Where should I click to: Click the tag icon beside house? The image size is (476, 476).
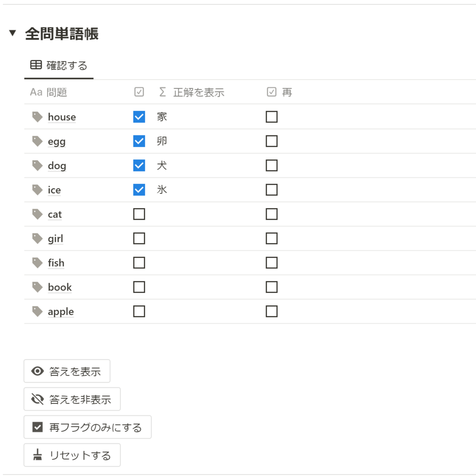click(37, 117)
